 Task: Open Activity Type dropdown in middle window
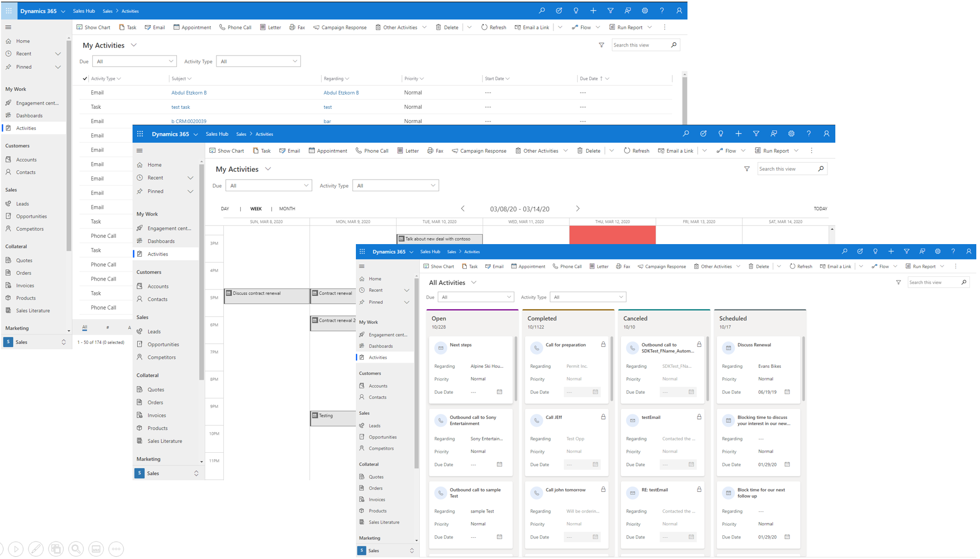tap(395, 185)
